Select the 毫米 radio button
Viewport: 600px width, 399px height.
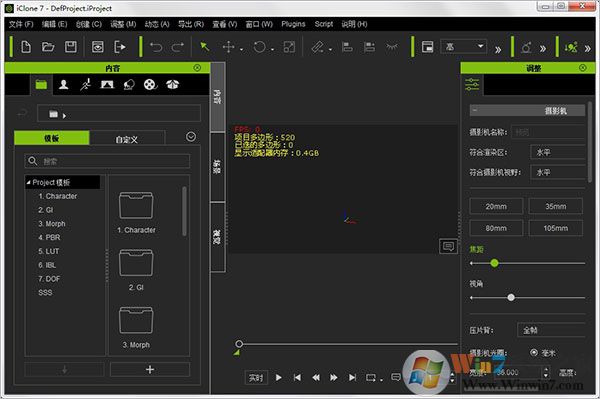point(534,352)
